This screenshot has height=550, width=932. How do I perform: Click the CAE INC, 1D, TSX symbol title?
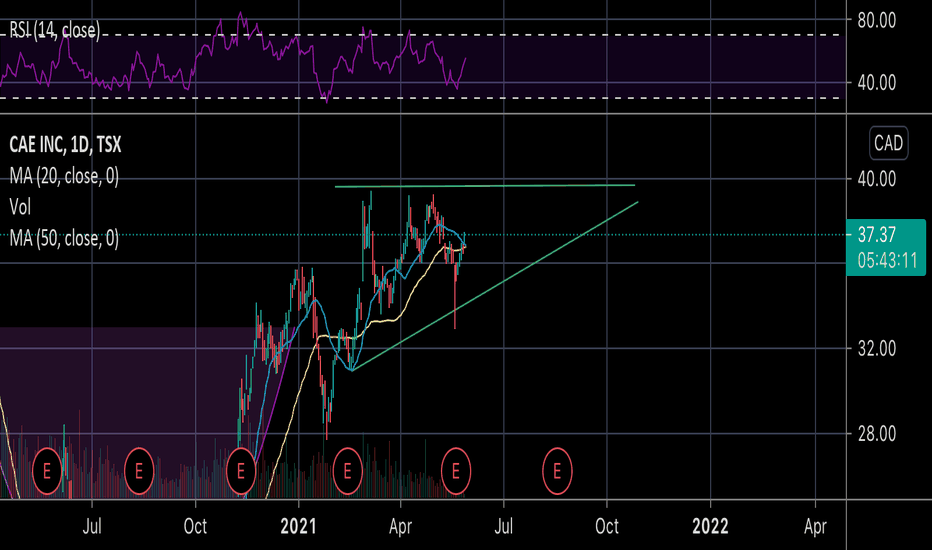click(x=65, y=144)
